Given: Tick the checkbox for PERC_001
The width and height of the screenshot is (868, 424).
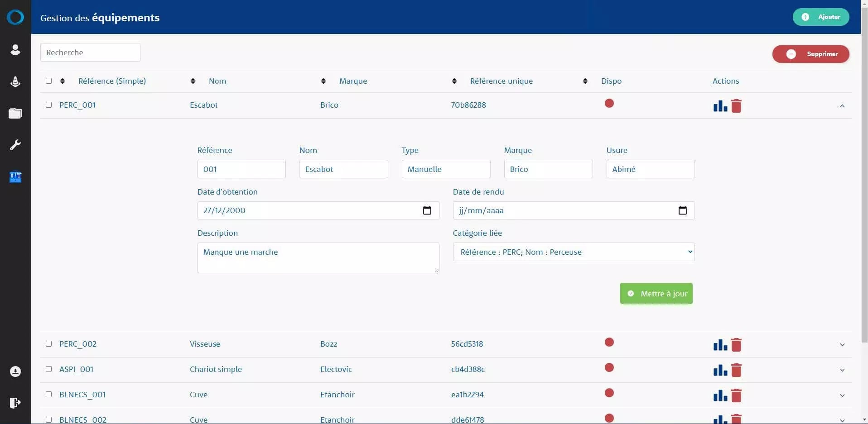Looking at the screenshot, I should point(49,105).
